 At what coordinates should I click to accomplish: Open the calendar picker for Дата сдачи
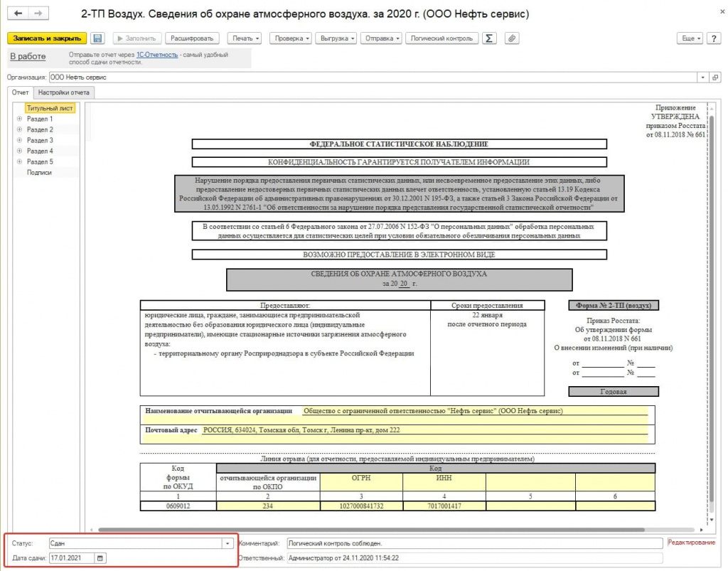click(x=100, y=558)
